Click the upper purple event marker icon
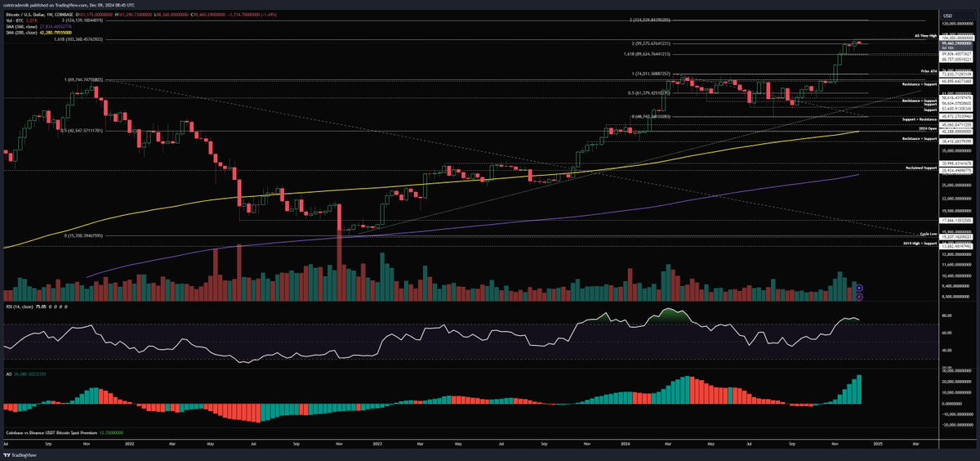 click(859, 287)
